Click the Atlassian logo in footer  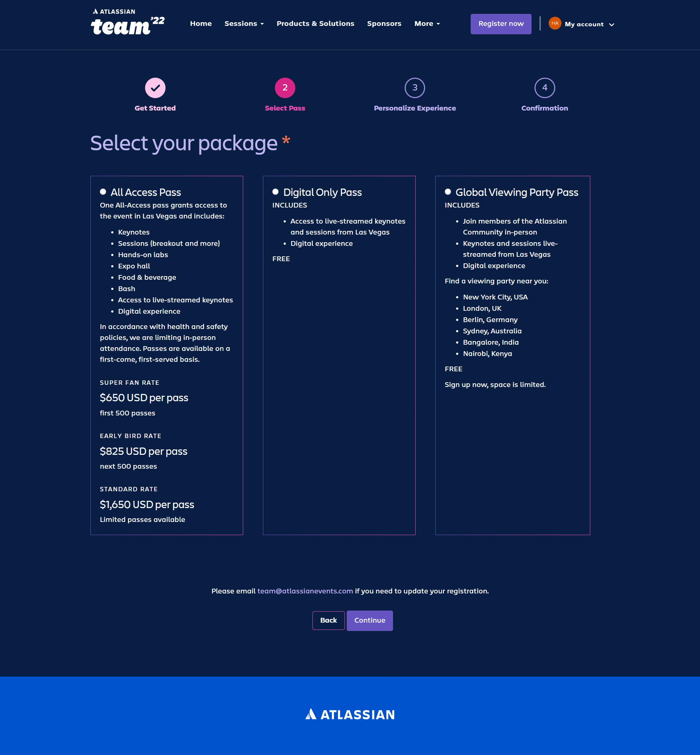click(350, 713)
